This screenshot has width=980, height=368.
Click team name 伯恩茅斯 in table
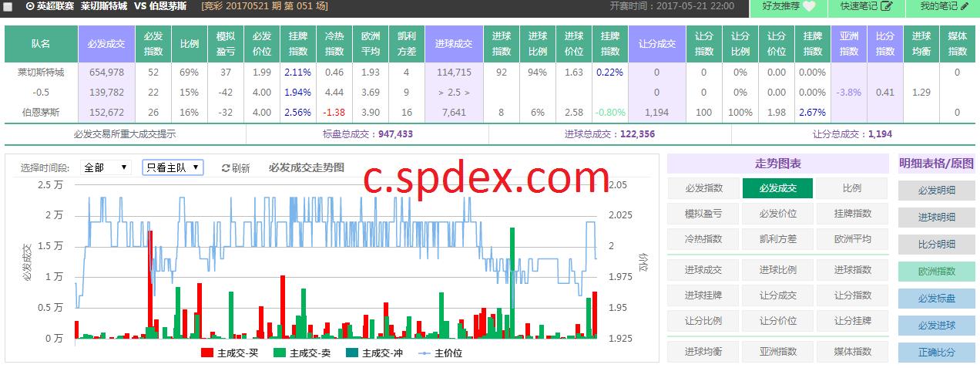tap(41, 112)
